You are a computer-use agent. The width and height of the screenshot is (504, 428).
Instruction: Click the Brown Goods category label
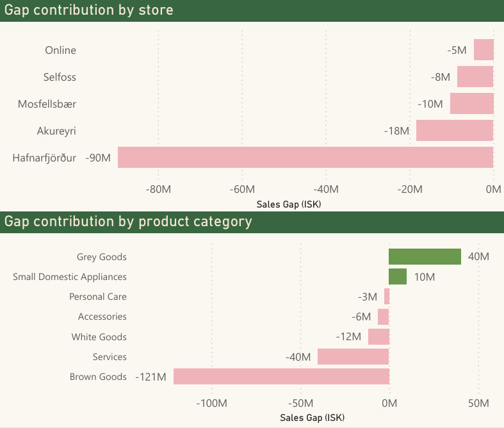tap(98, 377)
